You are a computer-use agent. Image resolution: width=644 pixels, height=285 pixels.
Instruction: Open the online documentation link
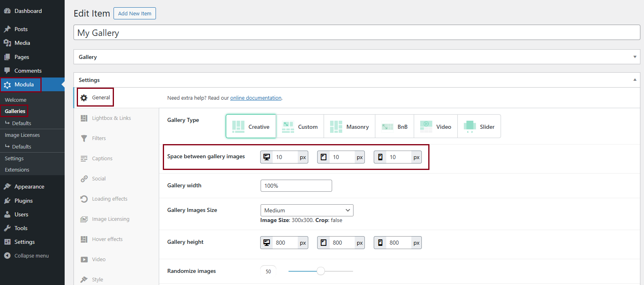click(255, 98)
